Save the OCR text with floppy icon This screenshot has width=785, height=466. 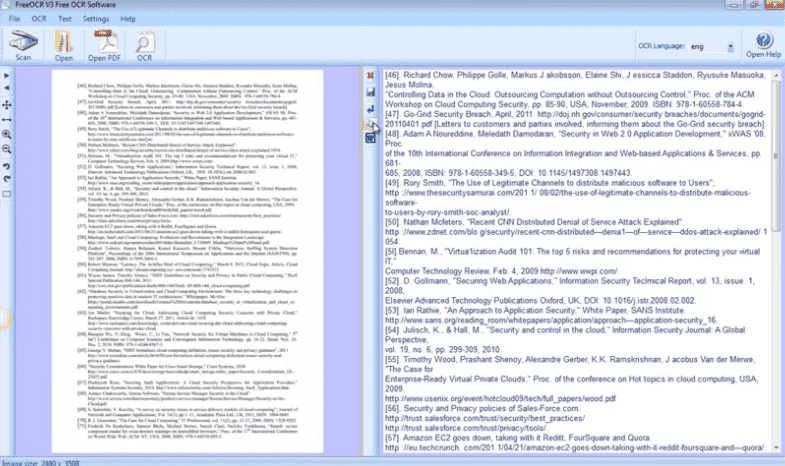tap(370, 92)
